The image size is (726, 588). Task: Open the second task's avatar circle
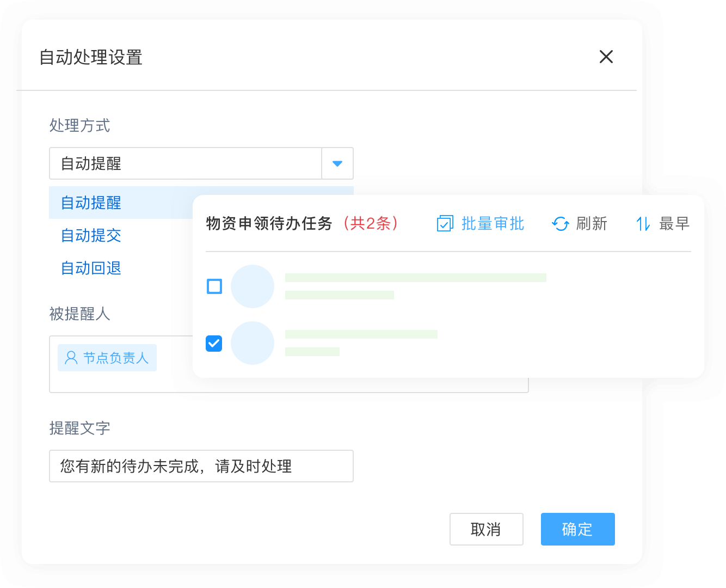tap(253, 343)
